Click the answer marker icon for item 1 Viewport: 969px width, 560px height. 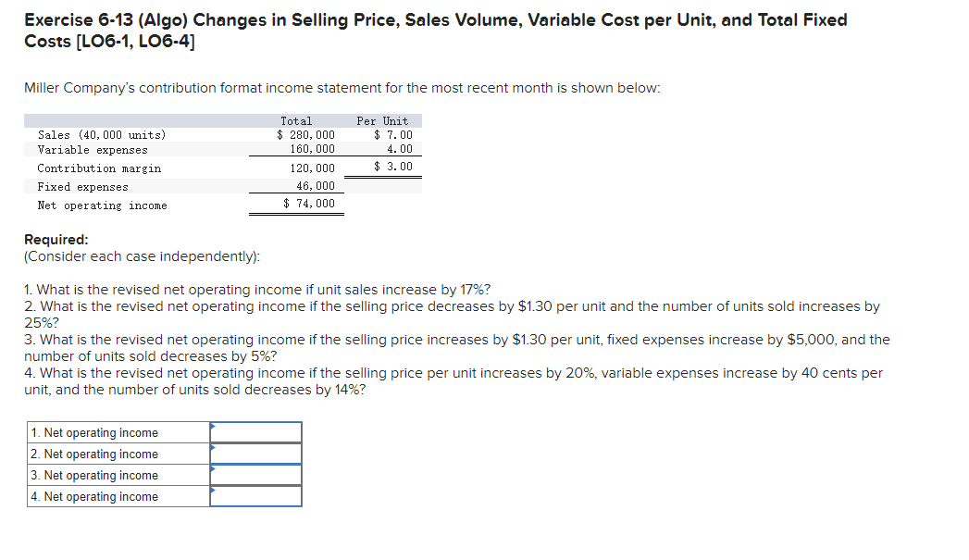(x=212, y=429)
